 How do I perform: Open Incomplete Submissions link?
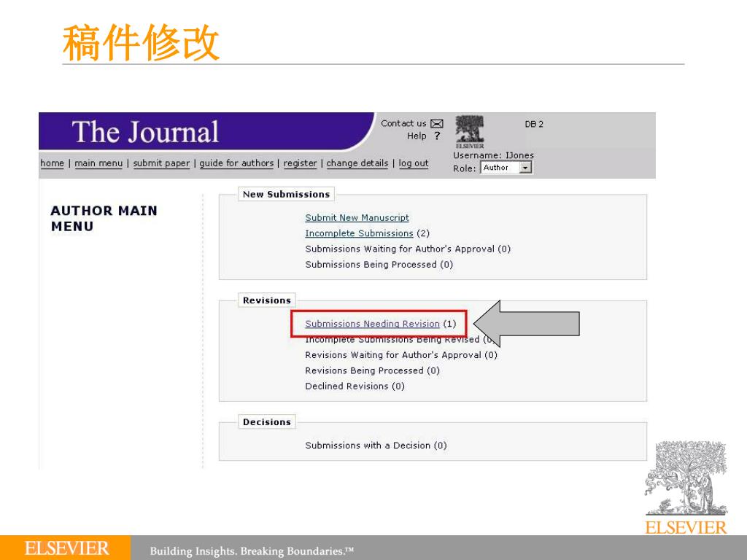pyautogui.click(x=359, y=233)
